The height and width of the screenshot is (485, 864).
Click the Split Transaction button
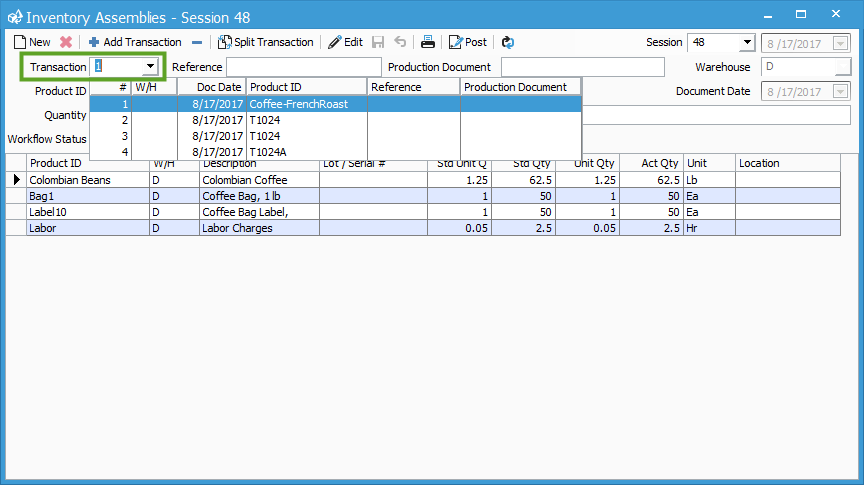click(266, 42)
